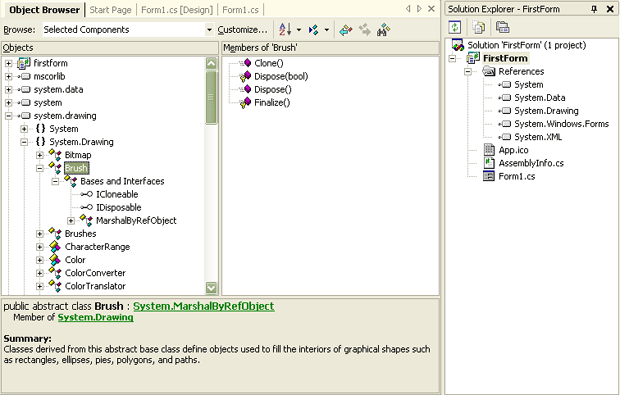Viewport: 620px width, 395px height.
Task: Click the Go Forward navigation icon
Action: [x=365, y=30]
